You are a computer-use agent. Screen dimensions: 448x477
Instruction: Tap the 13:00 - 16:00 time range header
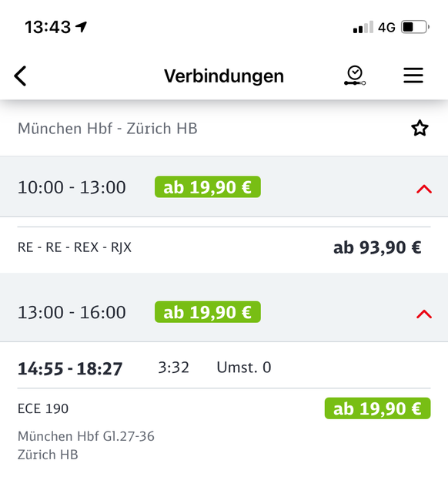72,312
